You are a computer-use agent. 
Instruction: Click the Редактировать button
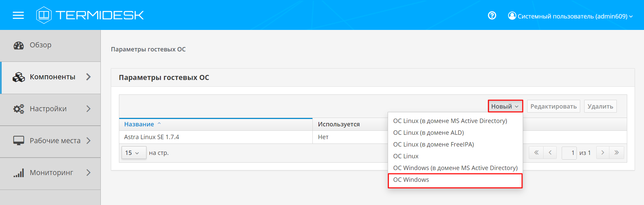click(x=553, y=106)
